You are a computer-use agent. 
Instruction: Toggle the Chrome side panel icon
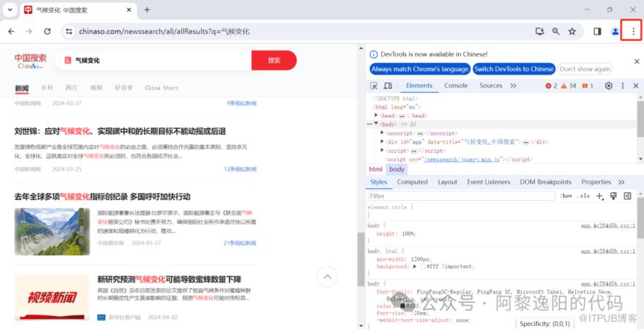[597, 31]
